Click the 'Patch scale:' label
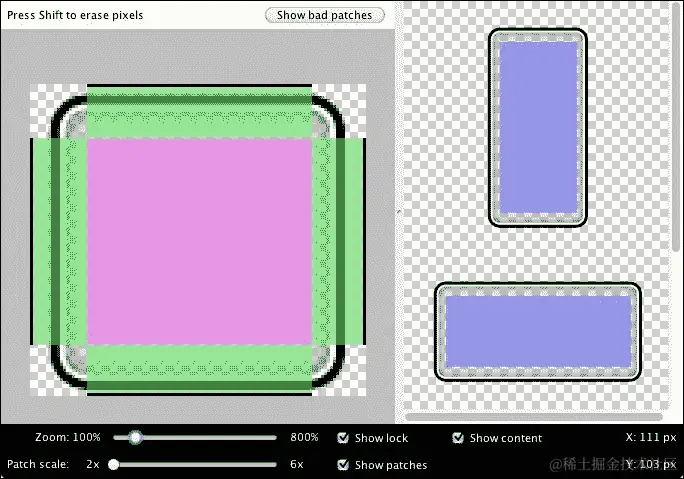The width and height of the screenshot is (684, 479). pos(38,464)
